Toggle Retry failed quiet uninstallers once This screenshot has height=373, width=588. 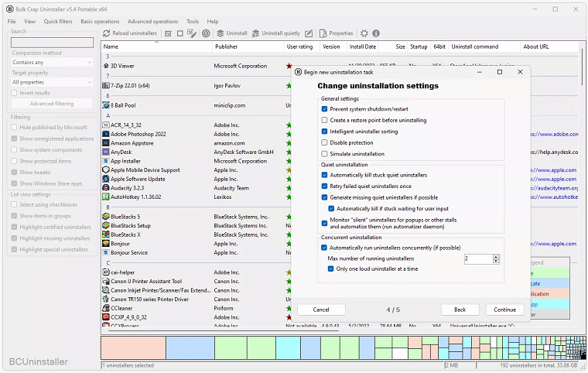(x=324, y=186)
